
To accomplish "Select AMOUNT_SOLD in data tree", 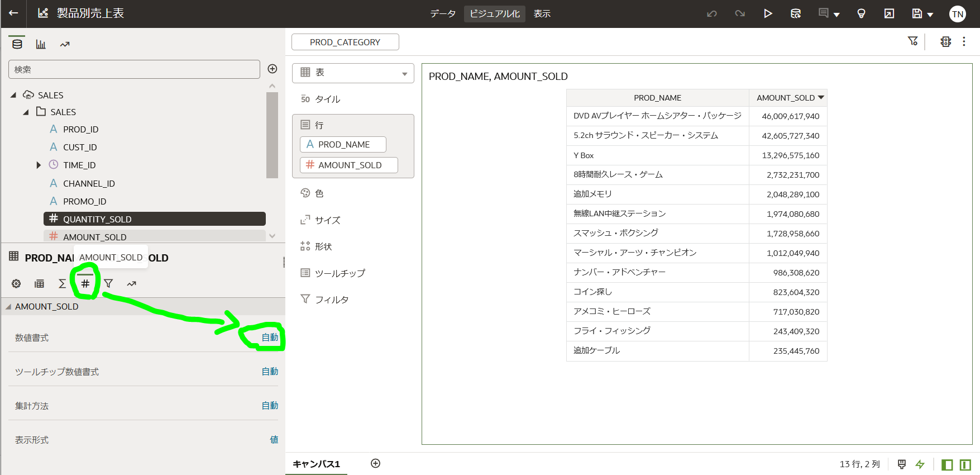I will pyautogui.click(x=155, y=236).
